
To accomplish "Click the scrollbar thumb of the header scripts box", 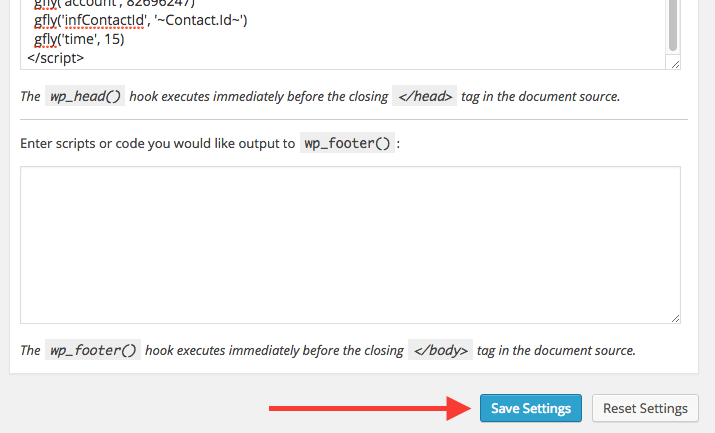I will (x=673, y=25).
